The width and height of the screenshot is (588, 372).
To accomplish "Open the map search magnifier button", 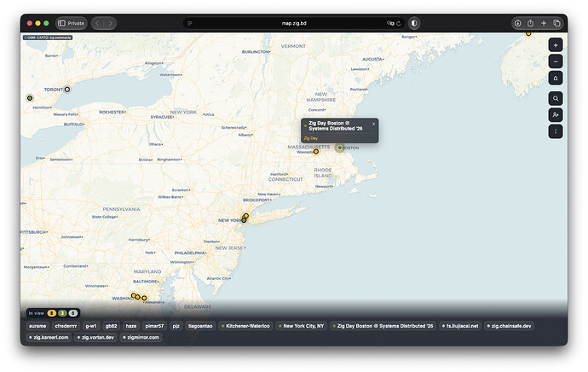I will [x=556, y=98].
